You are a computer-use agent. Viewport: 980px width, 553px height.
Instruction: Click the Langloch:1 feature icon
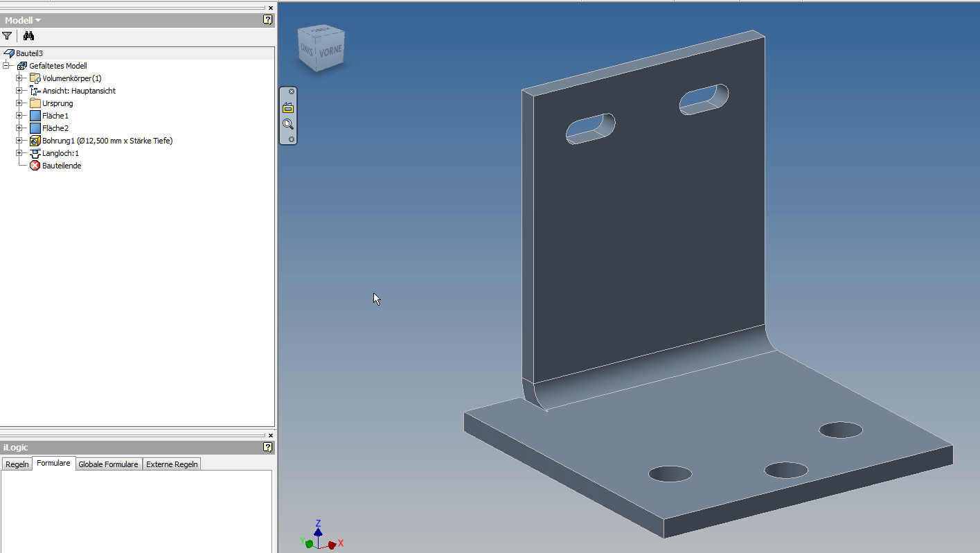pyautogui.click(x=35, y=153)
